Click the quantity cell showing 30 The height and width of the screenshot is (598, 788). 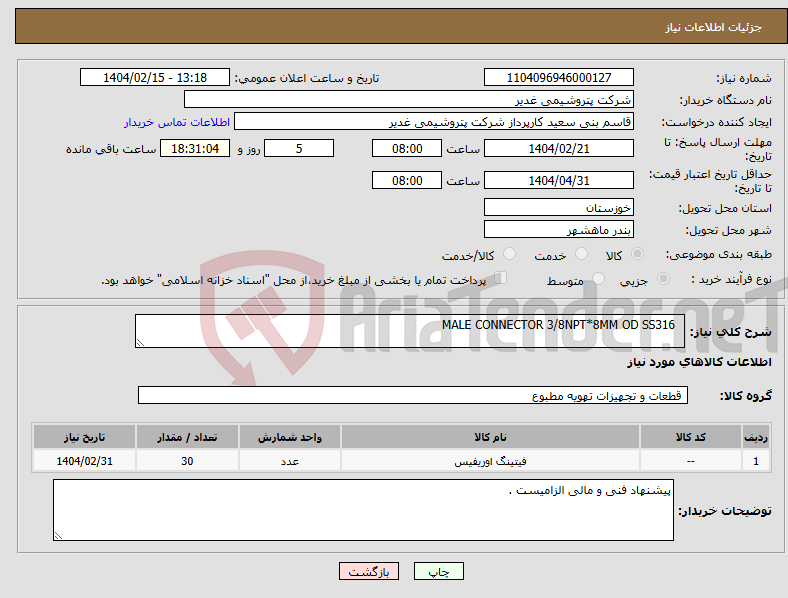click(x=187, y=461)
